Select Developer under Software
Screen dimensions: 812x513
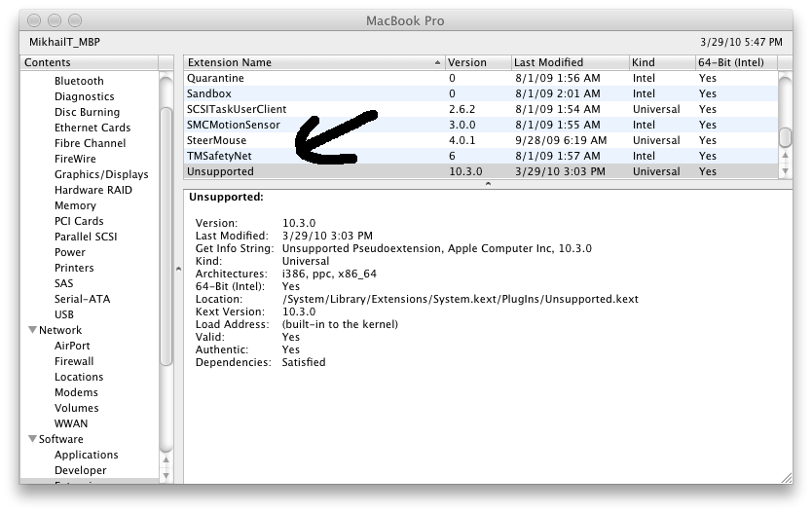(x=80, y=469)
